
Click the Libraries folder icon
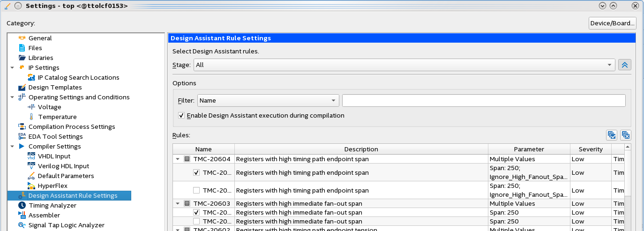[x=22, y=58]
